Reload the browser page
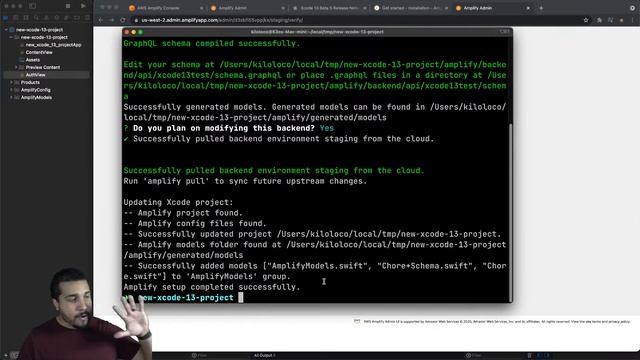 point(122,20)
